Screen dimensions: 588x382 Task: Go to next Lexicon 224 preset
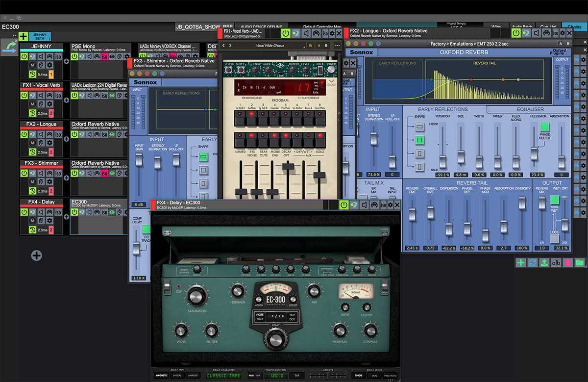230,46
